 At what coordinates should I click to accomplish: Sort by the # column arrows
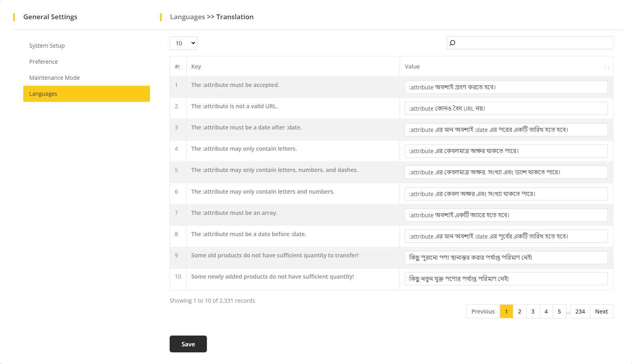(x=179, y=67)
